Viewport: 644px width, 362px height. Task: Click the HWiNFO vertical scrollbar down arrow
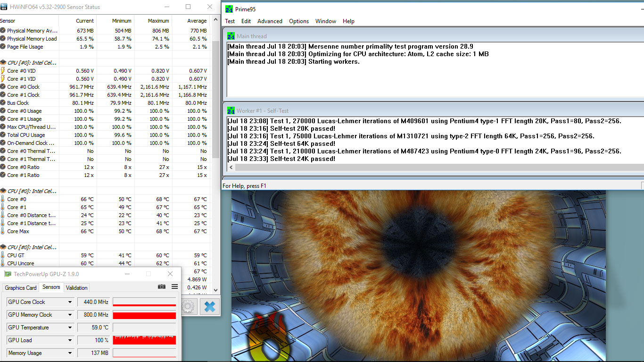coord(216,290)
